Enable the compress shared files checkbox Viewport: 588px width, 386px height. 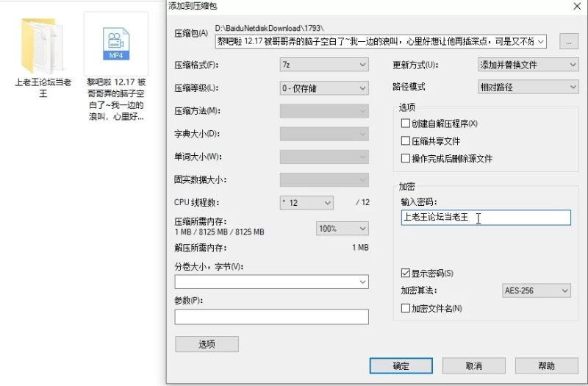coord(406,141)
